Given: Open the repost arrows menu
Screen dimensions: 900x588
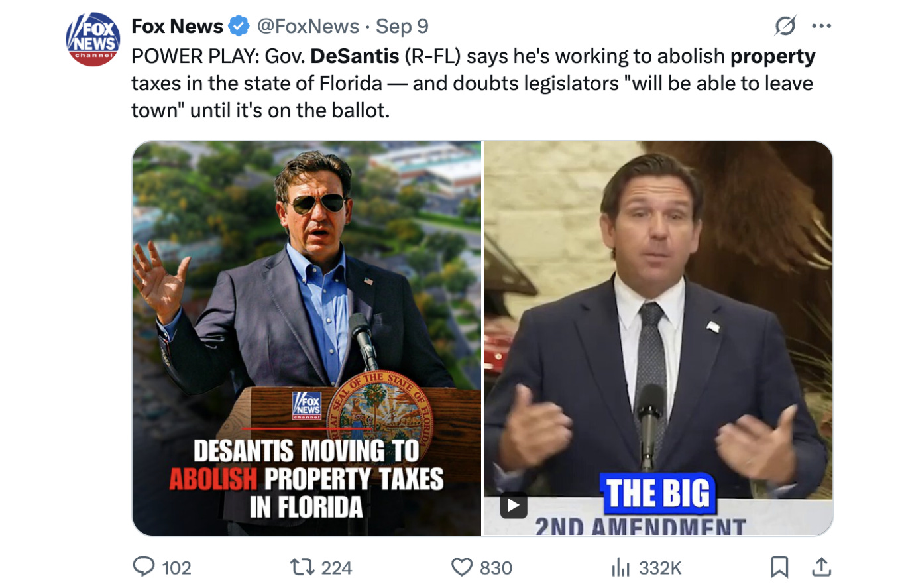Looking at the screenshot, I should pos(304,567).
